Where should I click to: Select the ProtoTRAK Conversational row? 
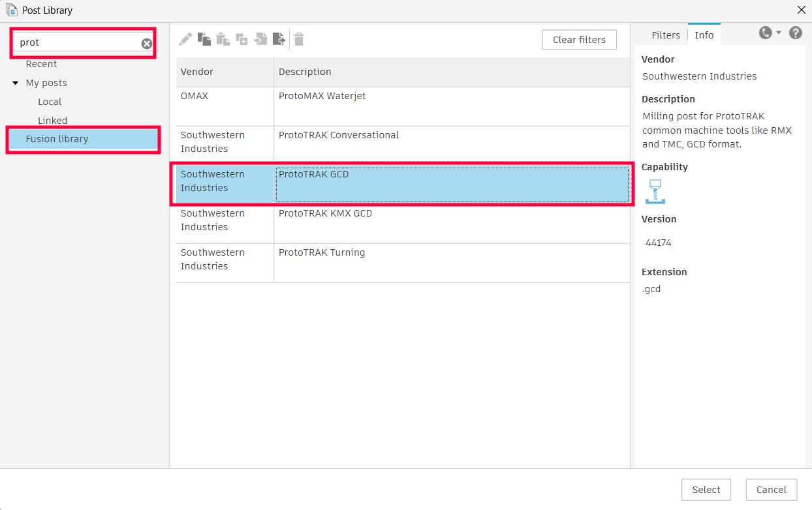403,145
